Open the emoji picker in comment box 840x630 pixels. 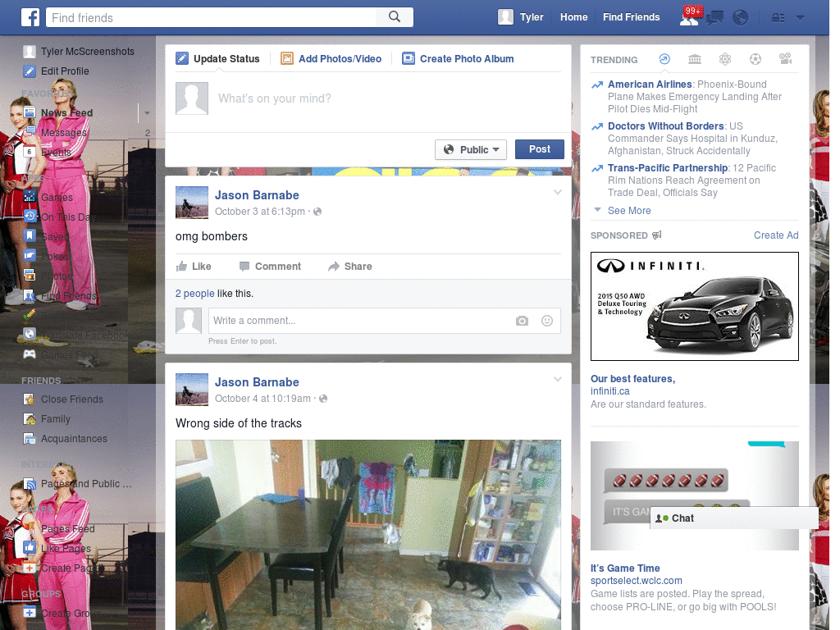547,321
